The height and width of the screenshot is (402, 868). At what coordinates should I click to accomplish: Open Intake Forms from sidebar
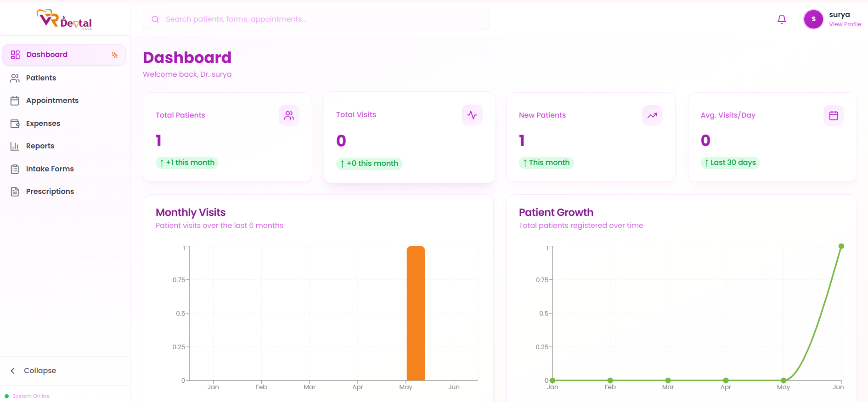(x=50, y=169)
